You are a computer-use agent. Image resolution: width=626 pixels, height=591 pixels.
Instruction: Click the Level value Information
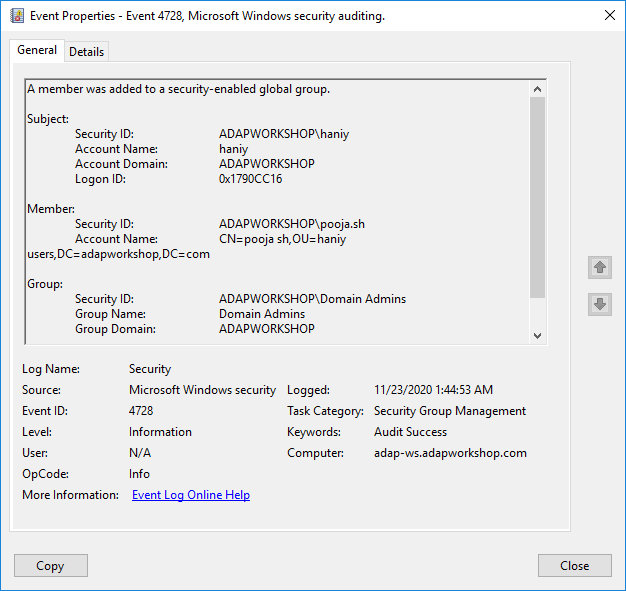click(x=160, y=432)
